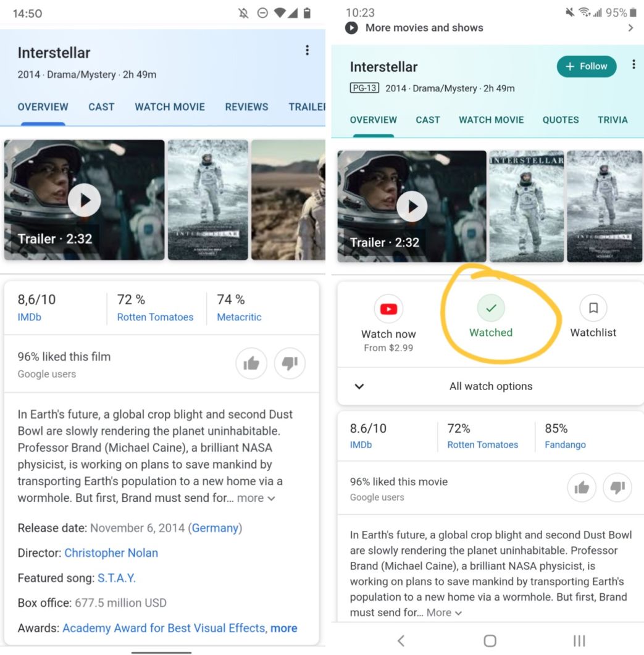Image resolution: width=644 pixels, height=655 pixels.
Task: Tap the Wi-Fi icon in the 14:50 status bar
Action: click(280, 13)
